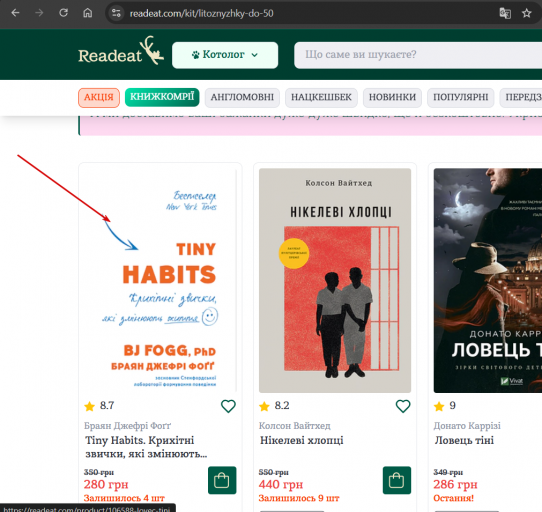
Task: Add Нікелеві хлопці to favorites with heart
Action: coord(403,406)
